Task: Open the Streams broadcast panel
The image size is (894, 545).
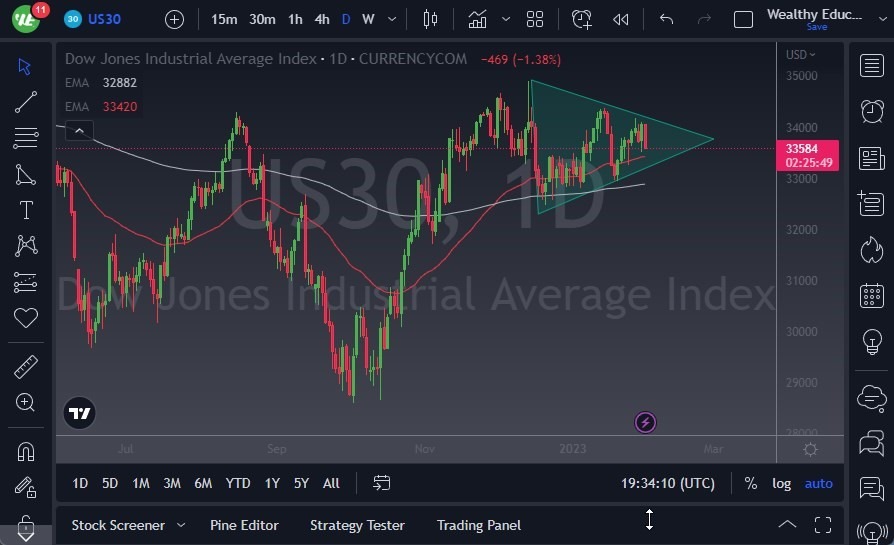Action: [x=872, y=533]
